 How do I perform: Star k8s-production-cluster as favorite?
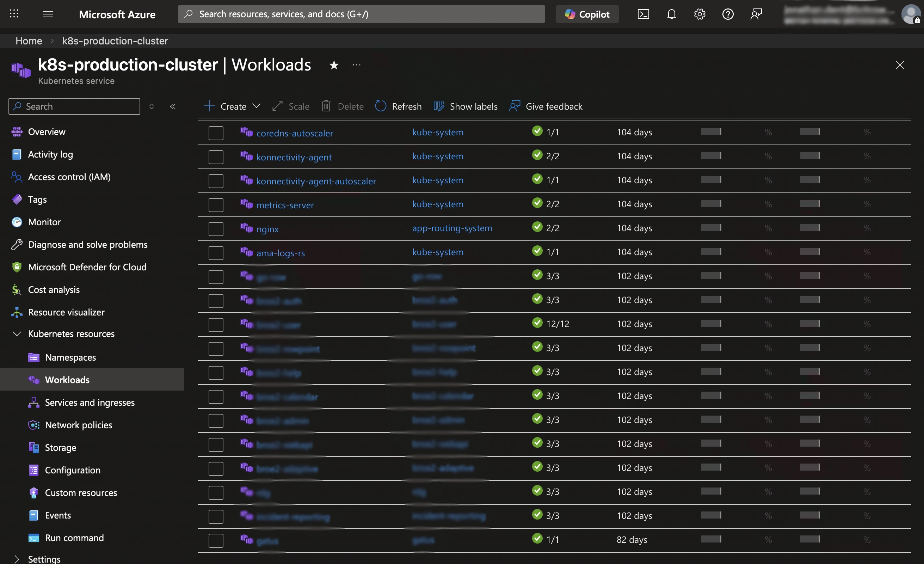click(333, 65)
